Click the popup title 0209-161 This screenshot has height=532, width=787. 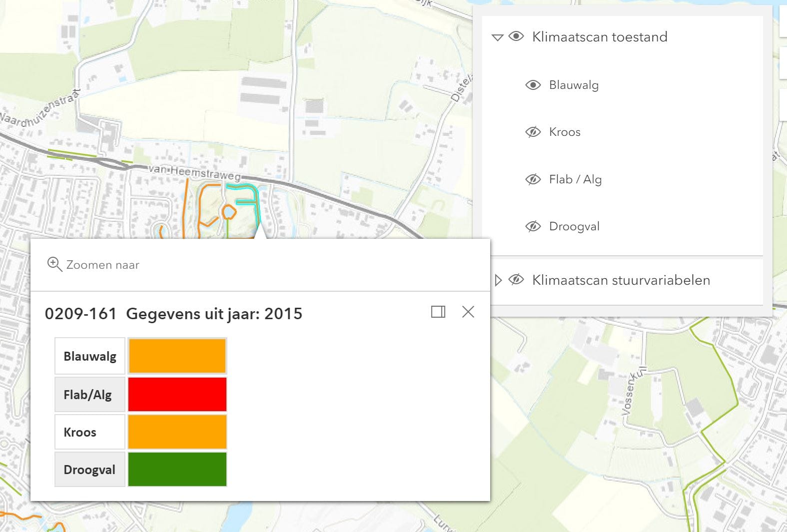click(80, 314)
